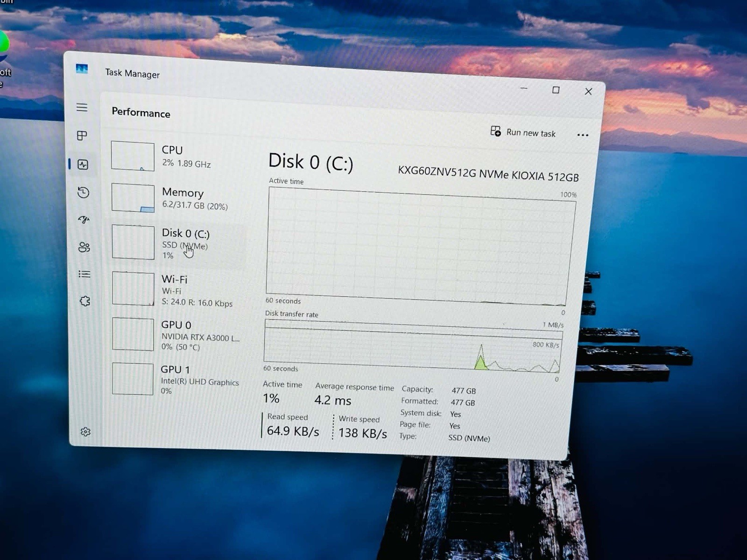This screenshot has height=560, width=747.
Task: Click the Wi-Fi mini graph thumbnail
Action: coord(133,289)
